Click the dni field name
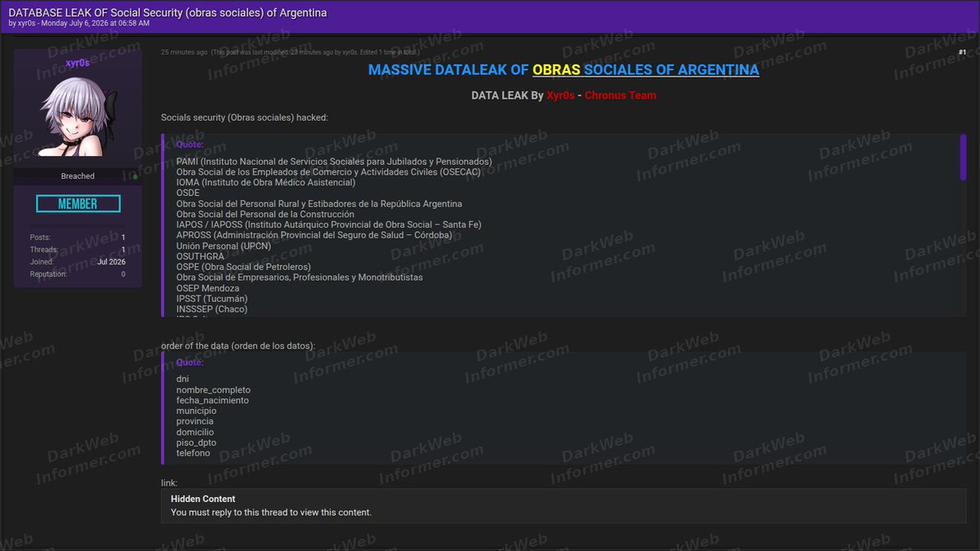Image resolution: width=980 pixels, height=551 pixels. [182, 380]
